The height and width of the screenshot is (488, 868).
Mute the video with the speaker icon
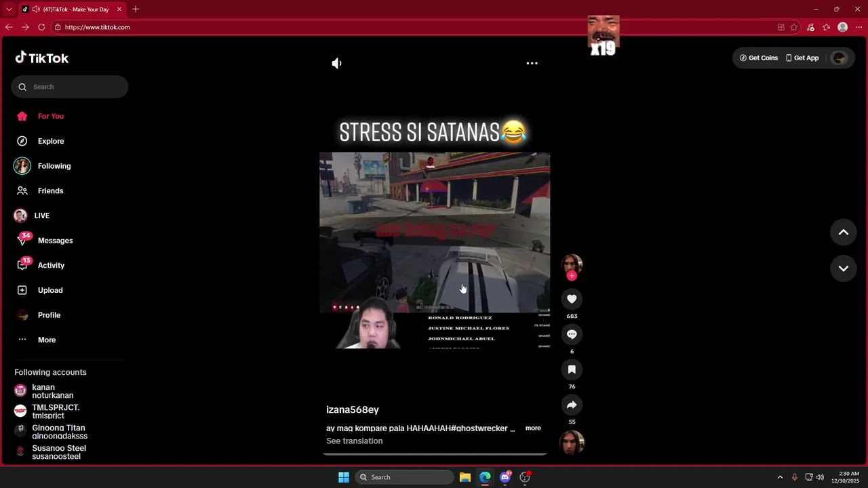pos(336,63)
